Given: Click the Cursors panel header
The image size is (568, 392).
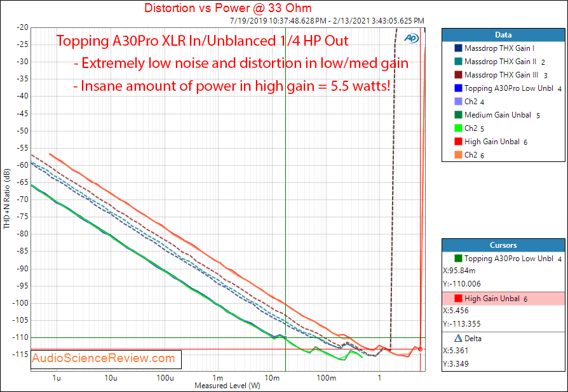Looking at the screenshot, I should 503,245.
